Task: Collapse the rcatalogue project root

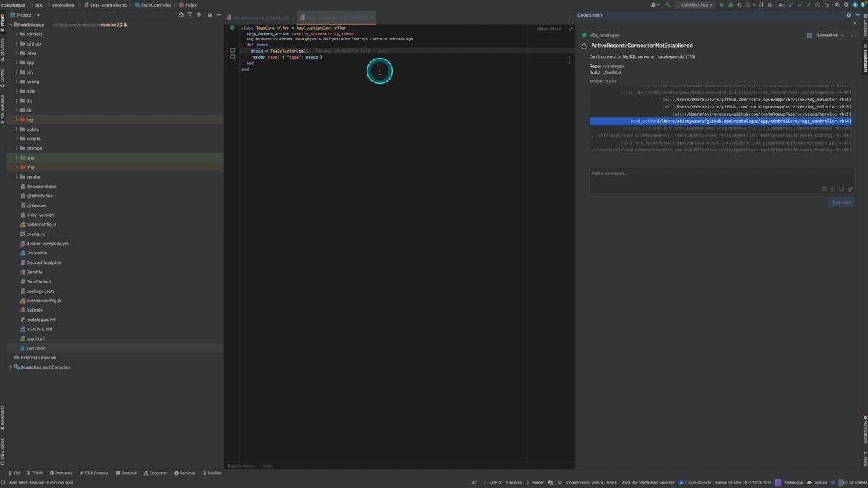Action: [11, 25]
